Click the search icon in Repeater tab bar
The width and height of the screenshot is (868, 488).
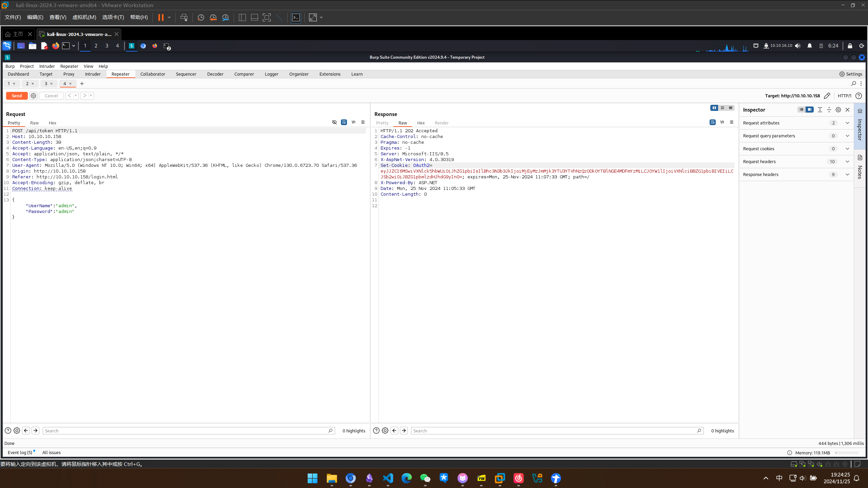click(x=853, y=83)
